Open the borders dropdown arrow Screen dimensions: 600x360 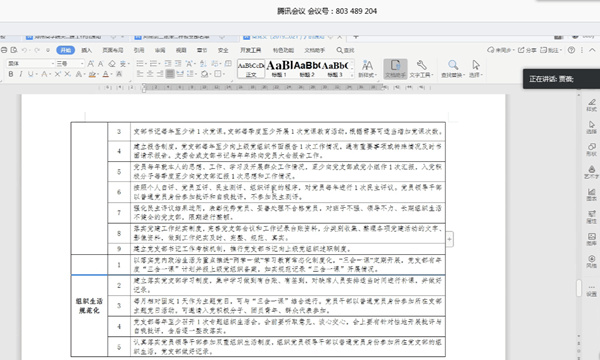pos(223,74)
